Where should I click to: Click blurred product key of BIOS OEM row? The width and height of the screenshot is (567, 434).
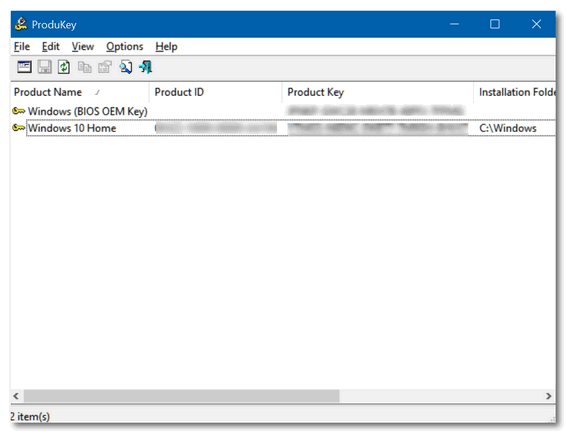click(376, 110)
